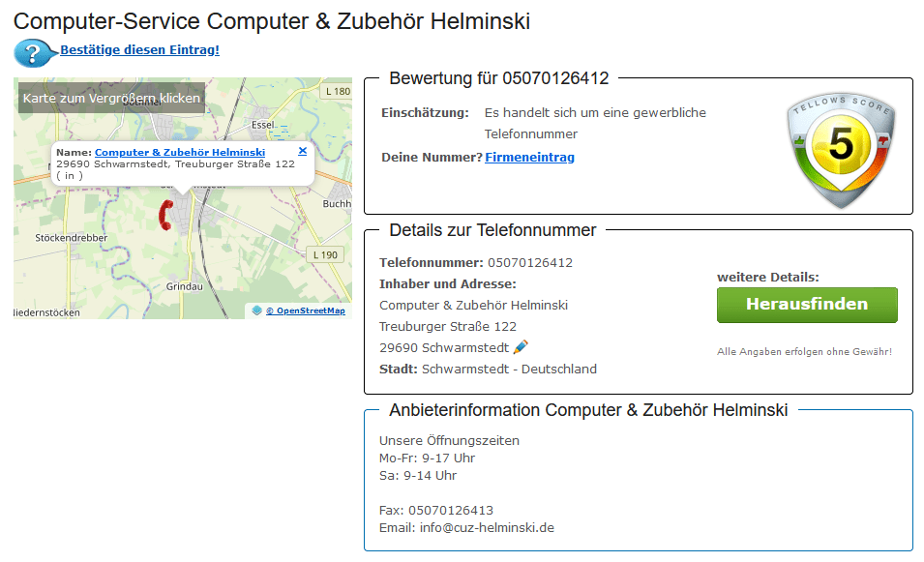Viewport: 924px width, 562px height.
Task: Click the 'Bewertung für 05070126412' section title
Action: (498, 78)
